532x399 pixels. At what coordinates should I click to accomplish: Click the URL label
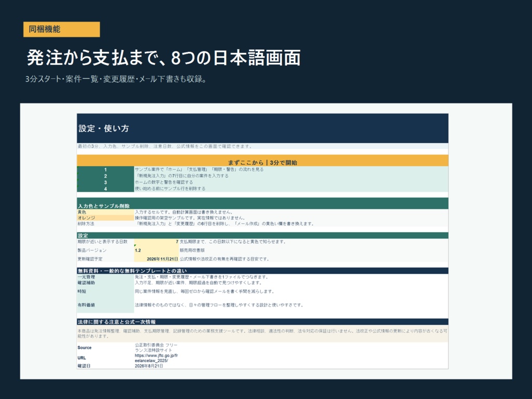coord(82,358)
